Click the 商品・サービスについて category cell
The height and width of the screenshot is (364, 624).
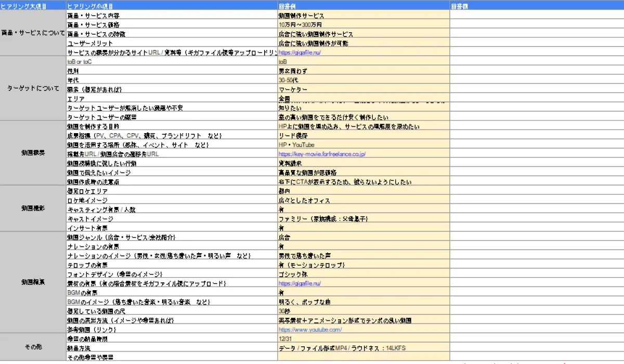(x=33, y=33)
